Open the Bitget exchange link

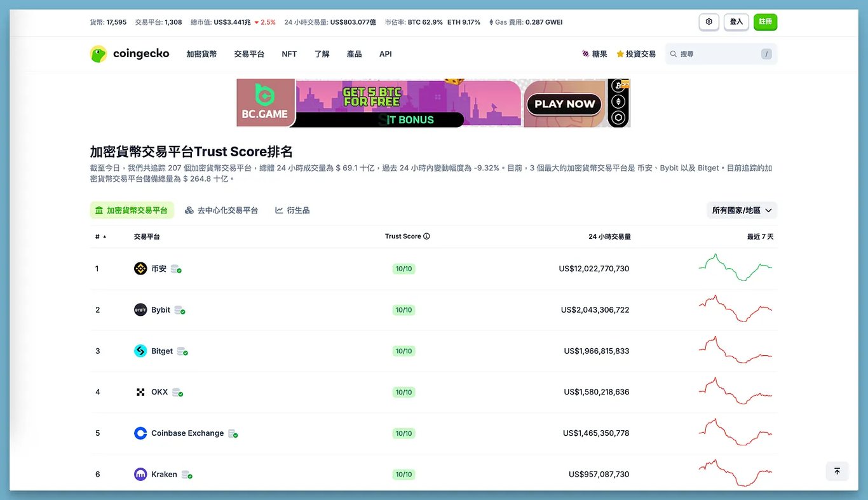tap(162, 351)
